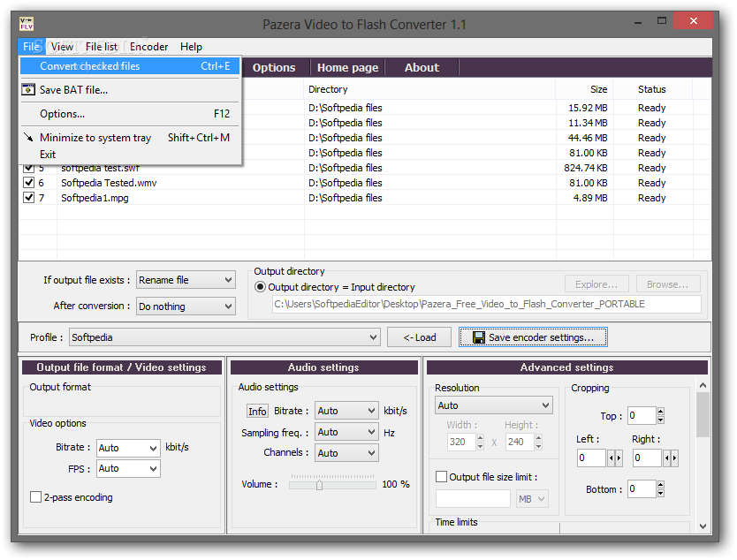
Task: Click the Size column header
Action: [x=584, y=89]
